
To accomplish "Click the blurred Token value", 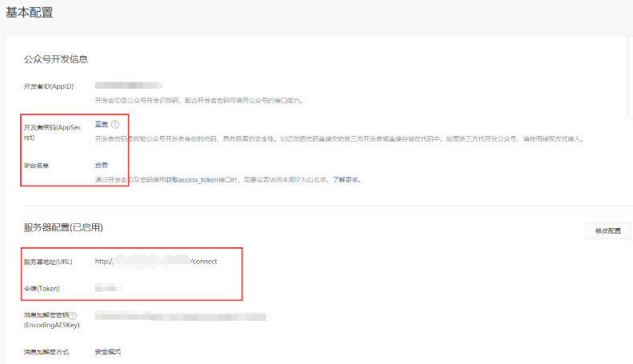I will tap(108, 288).
